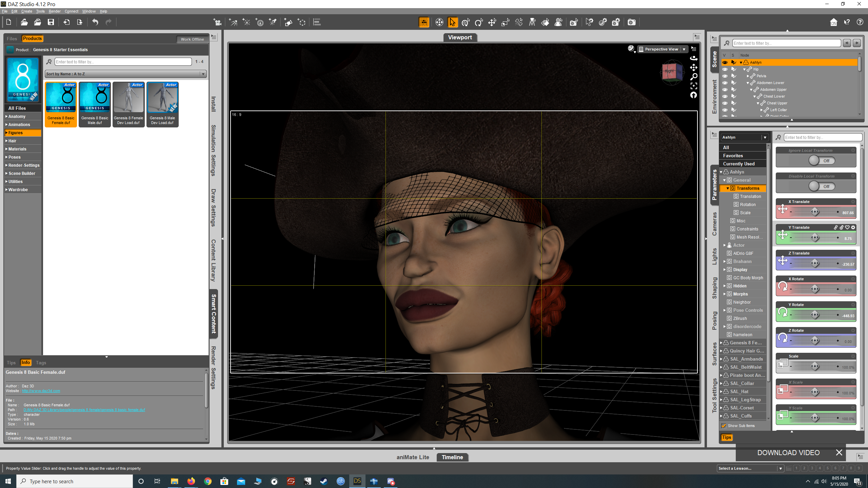
Task: Open the DAZ home page icon
Action: (833, 22)
